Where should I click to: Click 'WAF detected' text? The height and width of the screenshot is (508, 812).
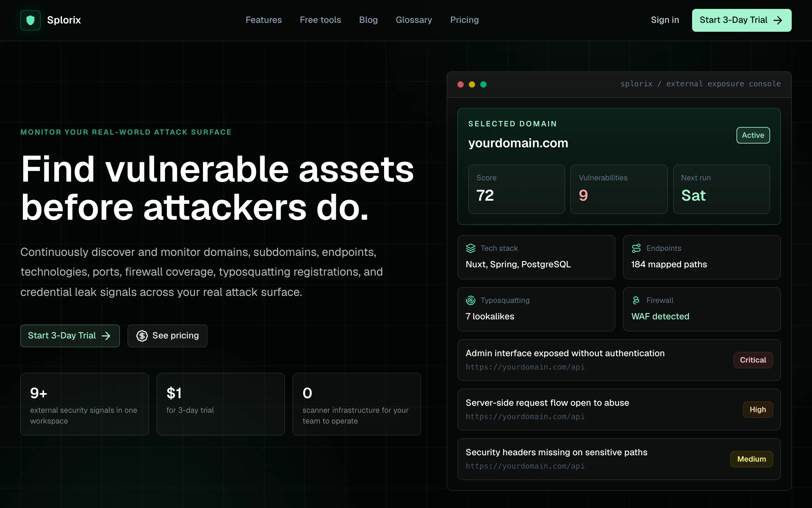click(660, 317)
